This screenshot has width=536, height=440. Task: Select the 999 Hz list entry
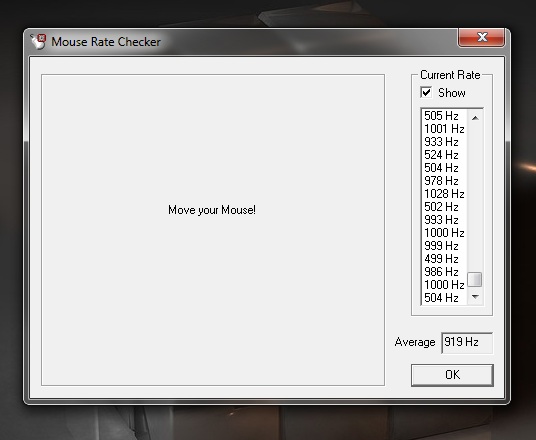[x=444, y=246]
